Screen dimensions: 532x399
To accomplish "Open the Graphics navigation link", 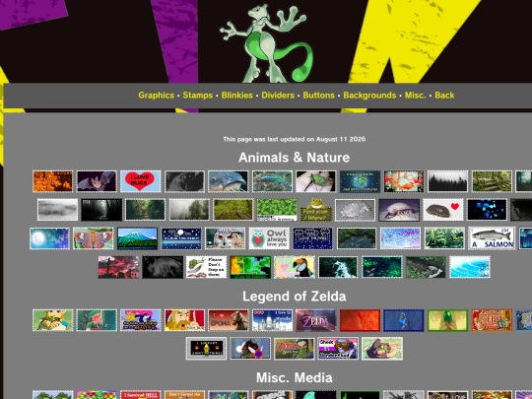I will pos(156,95).
